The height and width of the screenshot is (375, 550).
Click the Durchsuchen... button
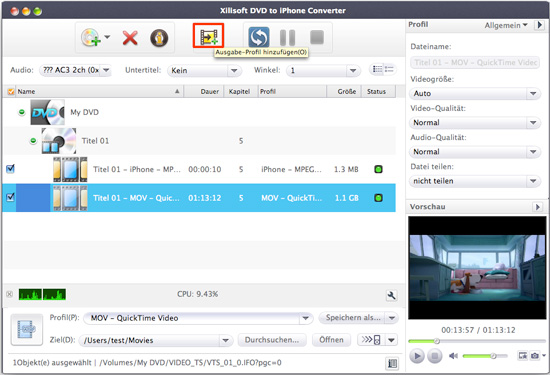pos(272,340)
